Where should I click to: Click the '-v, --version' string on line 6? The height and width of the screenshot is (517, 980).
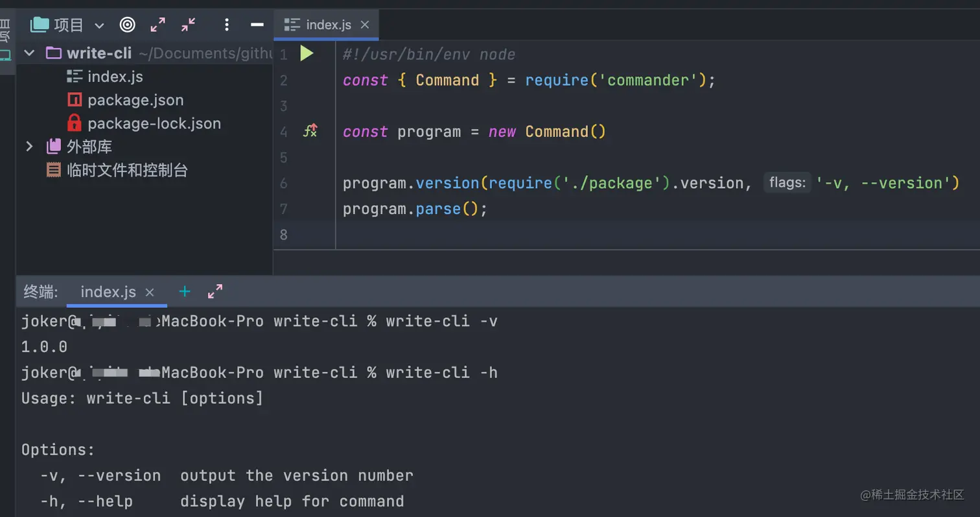tap(883, 183)
